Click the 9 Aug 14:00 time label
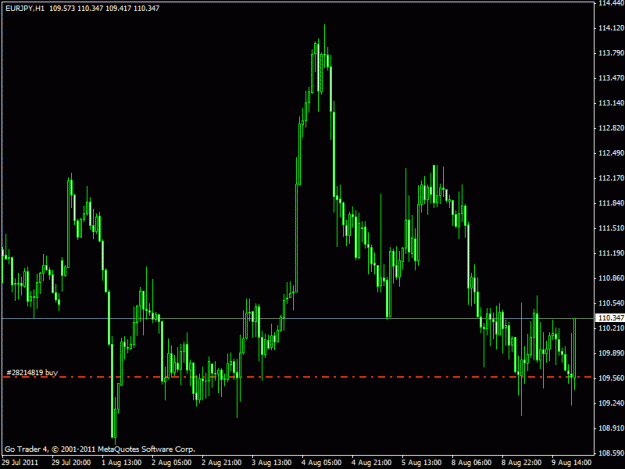 click(x=572, y=463)
